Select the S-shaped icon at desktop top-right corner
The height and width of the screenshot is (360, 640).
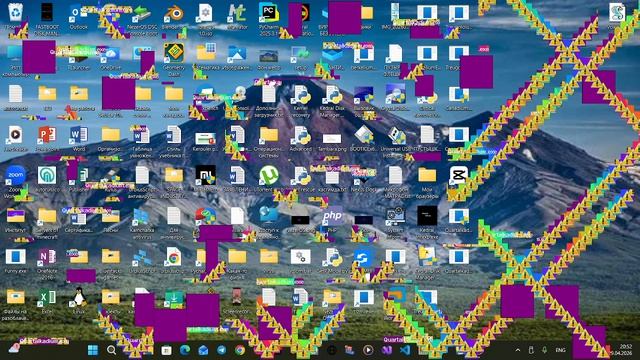pyautogui.click(x=616, y=12)
